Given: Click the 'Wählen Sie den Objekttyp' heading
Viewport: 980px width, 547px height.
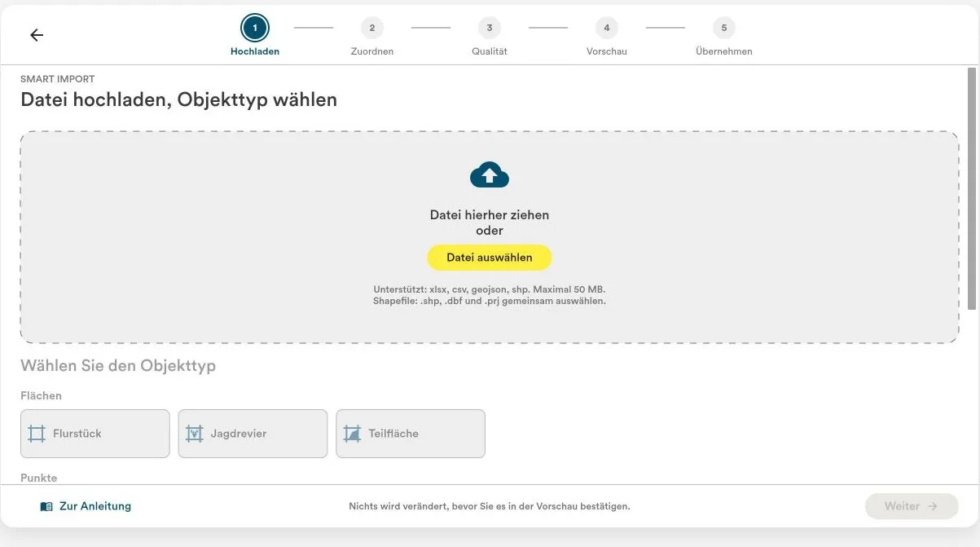Looking at the screenshot, I should click(118, 365).
